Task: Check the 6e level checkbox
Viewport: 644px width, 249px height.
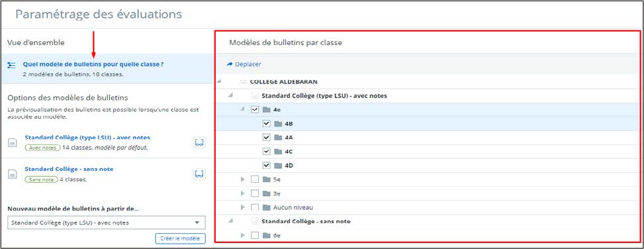Action: coord(255,236)
